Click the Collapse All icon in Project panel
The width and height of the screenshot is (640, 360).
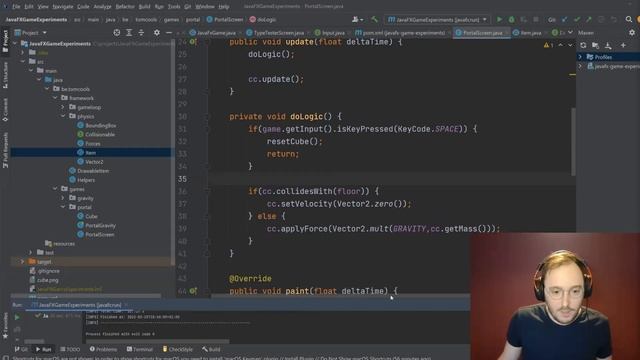pos(141,32)
